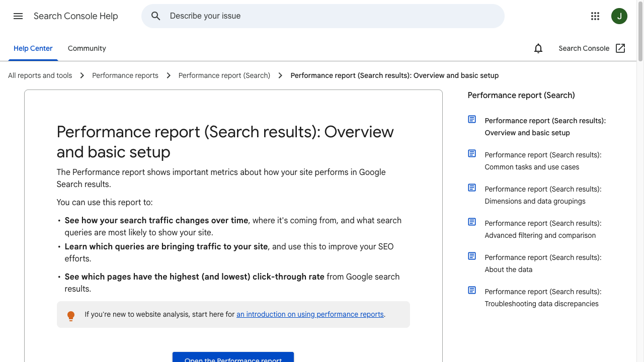This screenshot has height=362, width=644.
Task: Click bullet 'See how your search traffic changes'
Action: pyautogui.click(x=233, y=226)
